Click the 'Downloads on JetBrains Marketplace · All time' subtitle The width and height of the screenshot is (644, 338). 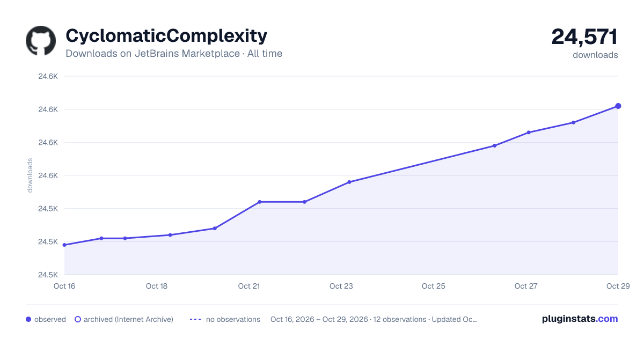tap(174, 54)
